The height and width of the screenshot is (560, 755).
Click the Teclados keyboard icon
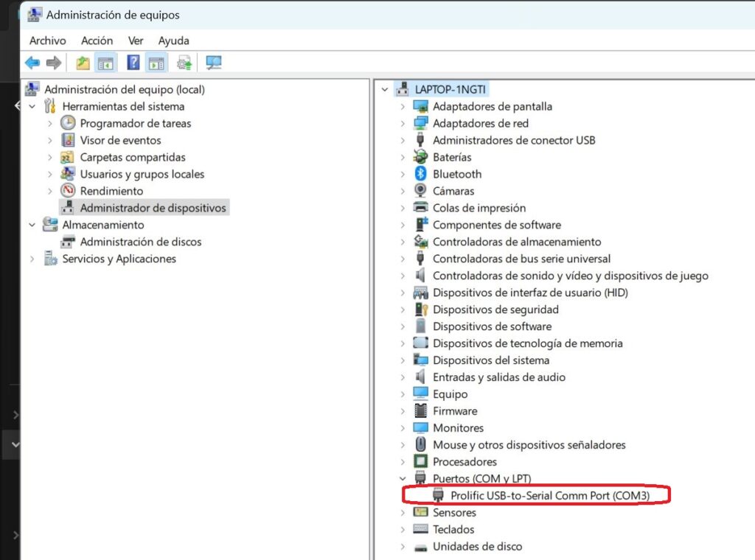pos(420,529)
